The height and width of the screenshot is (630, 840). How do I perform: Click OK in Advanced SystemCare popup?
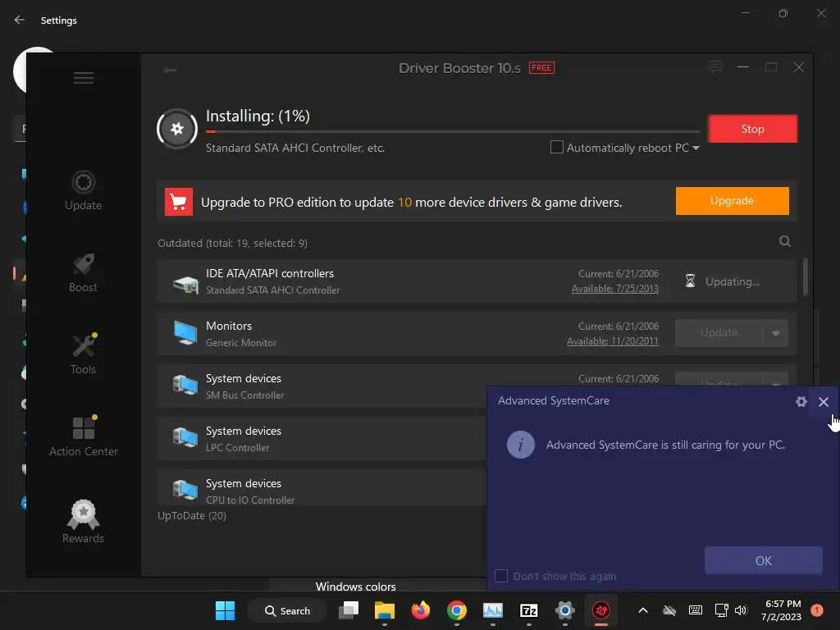[x=764, y=561]
